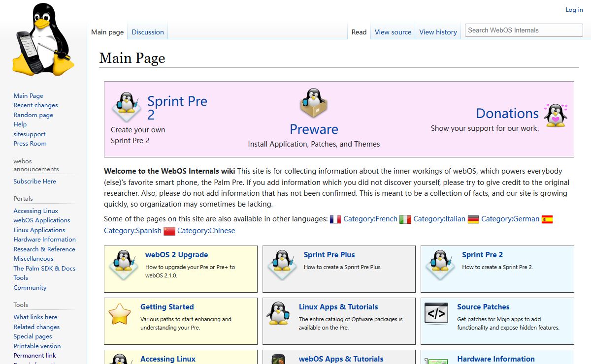The width and height of the screenshot is (591, 364).
Task: Open the webOS 2 Upgrade card title
Action: (x=176, y=255)
